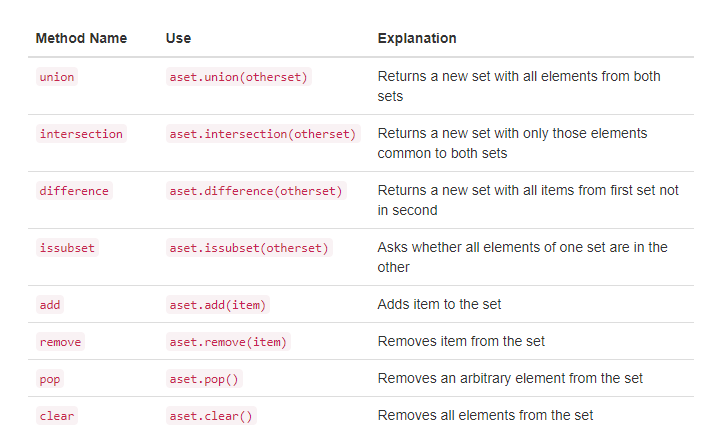Select the remove method name

coord(60,342)
